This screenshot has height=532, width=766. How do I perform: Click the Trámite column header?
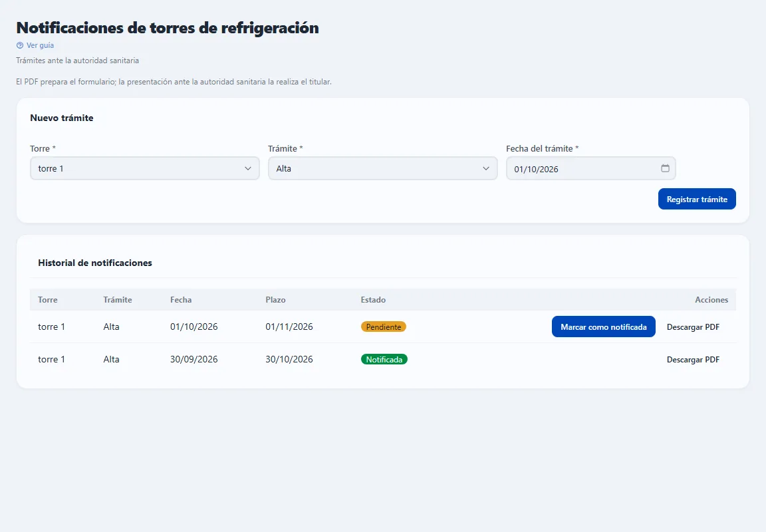[x=118, y=300]
